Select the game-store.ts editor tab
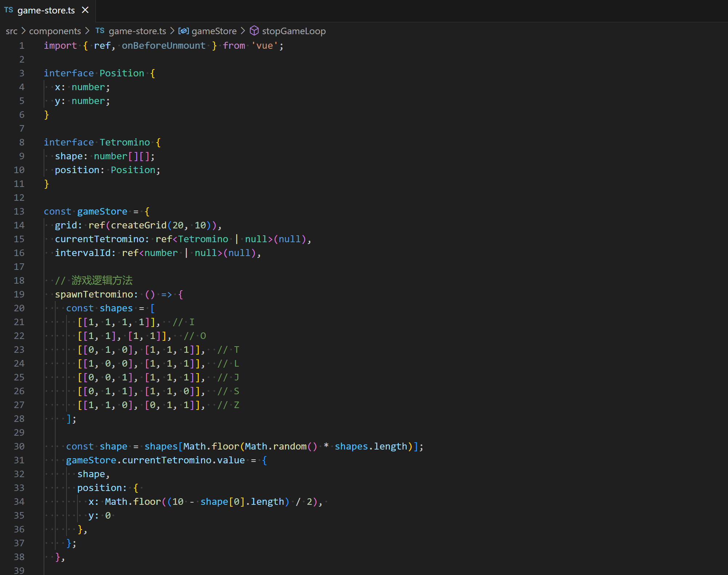Image resolution: width=728 pixels, height=575 pixels. (x=46, y=10)
